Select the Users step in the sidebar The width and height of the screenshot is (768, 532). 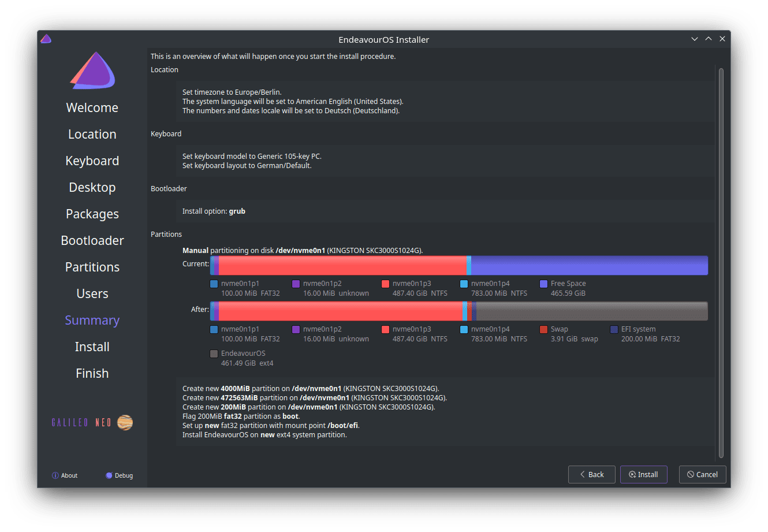92,294
